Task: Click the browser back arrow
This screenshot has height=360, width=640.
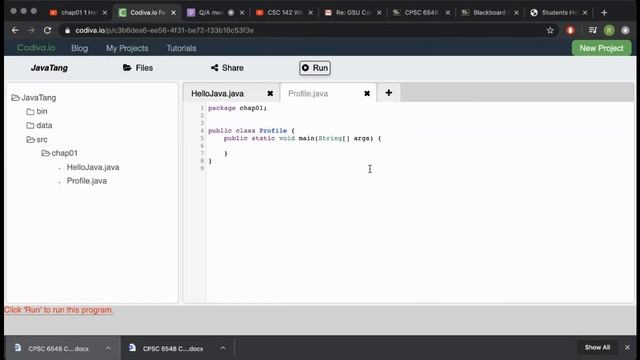Action: coord(15,30)
